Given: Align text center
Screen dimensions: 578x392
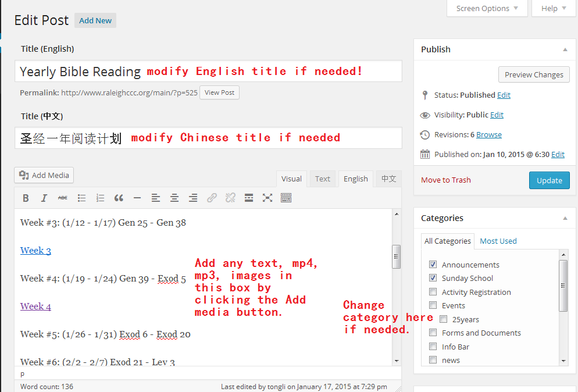Looking at the screenshot, I should click(x=174, y=198).
